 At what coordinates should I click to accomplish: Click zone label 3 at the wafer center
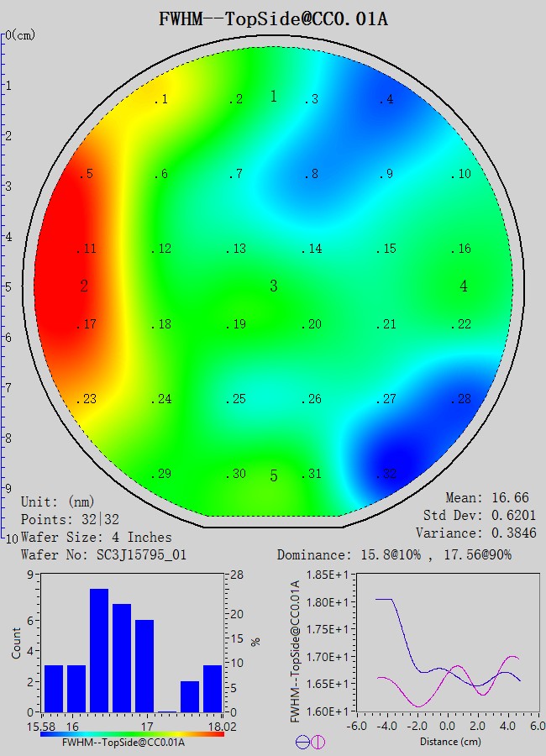273,286
